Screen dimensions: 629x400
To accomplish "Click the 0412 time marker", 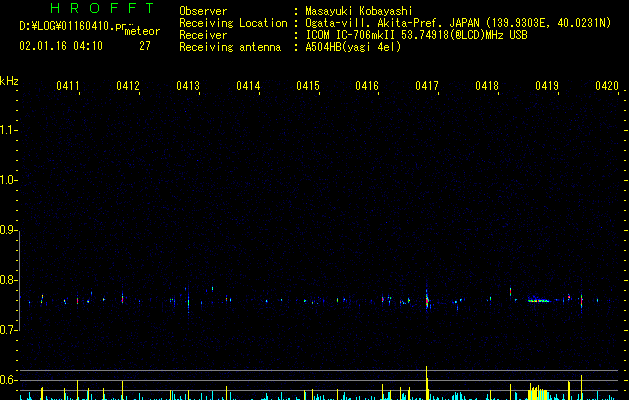I will pos(128,85).
